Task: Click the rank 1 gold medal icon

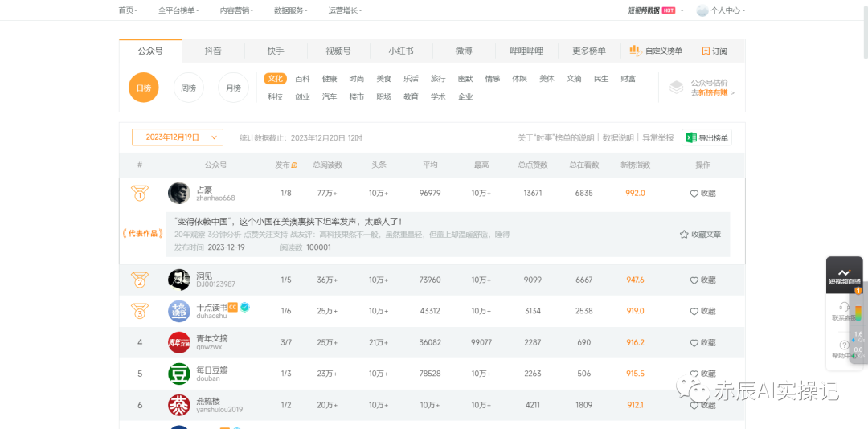Action: (x=140, y=193)
